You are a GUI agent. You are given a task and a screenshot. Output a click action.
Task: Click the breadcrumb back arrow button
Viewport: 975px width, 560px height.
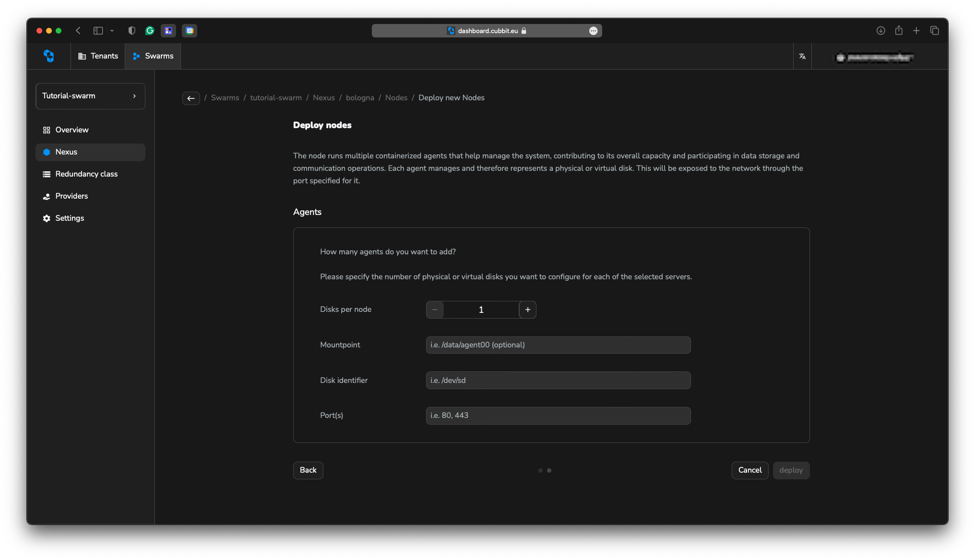click(x=191, y=98)
